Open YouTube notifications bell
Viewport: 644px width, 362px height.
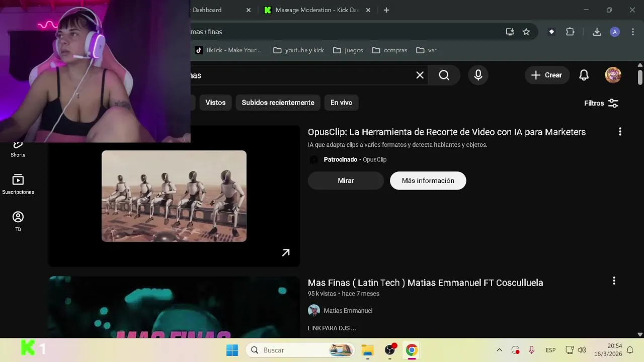click(x=584, y=75)
